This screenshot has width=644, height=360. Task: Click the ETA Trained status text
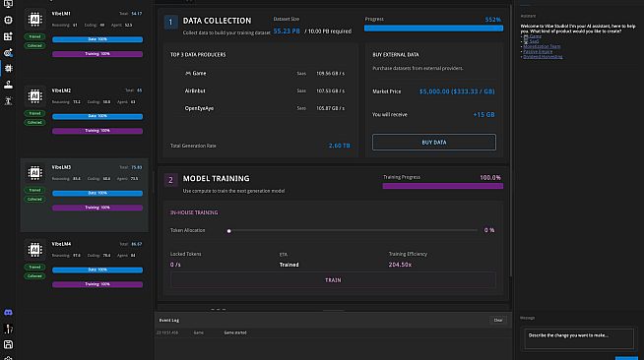pyautogui.click(x=290, y=265)
